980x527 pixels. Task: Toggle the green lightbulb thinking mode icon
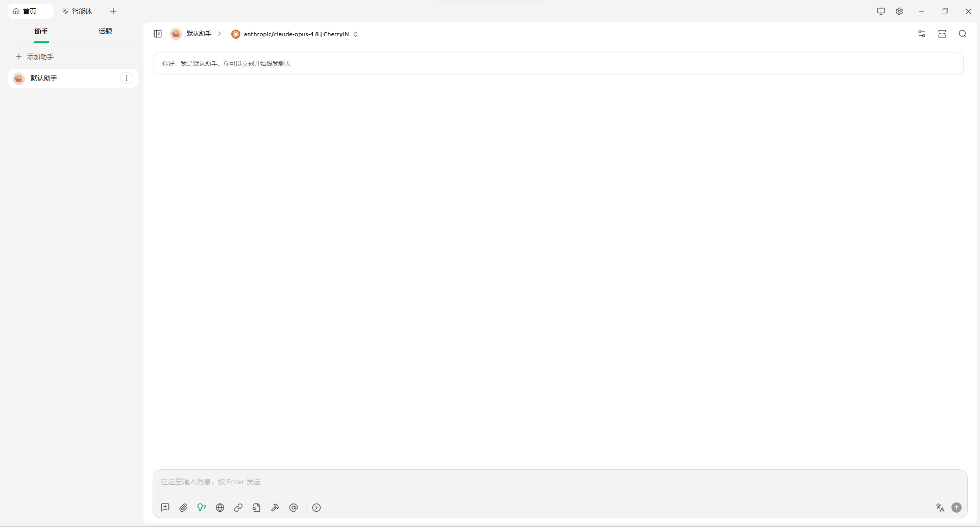click(x=202, y=508)
